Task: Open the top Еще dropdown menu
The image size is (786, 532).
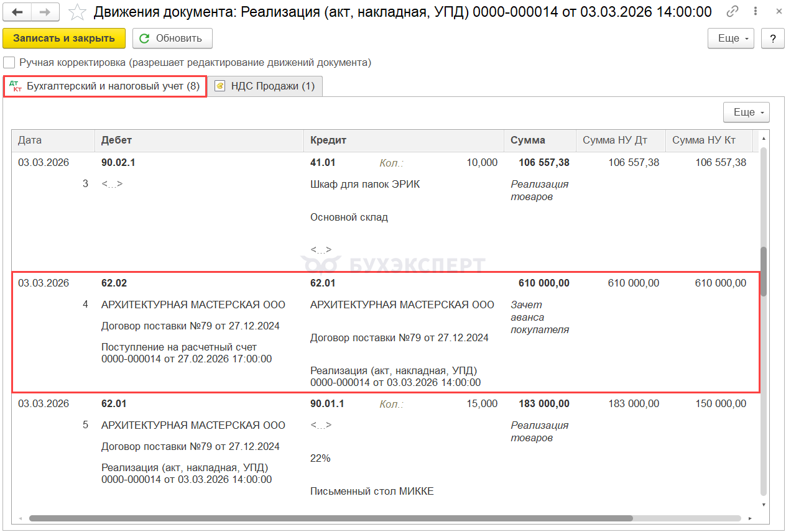Action: click(x=731, y=38)
